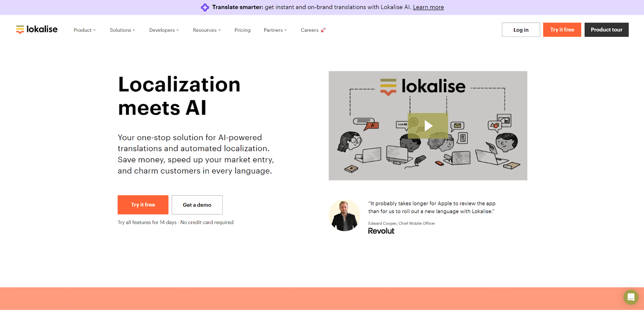Click the Localization meets AI headline
Image resolution: width=644 pixels, height=310 pixels.
click(179, 96)
